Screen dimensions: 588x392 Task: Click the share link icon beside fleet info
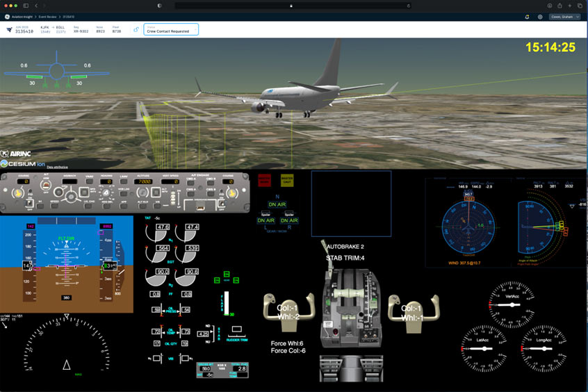tap(136, 29)
